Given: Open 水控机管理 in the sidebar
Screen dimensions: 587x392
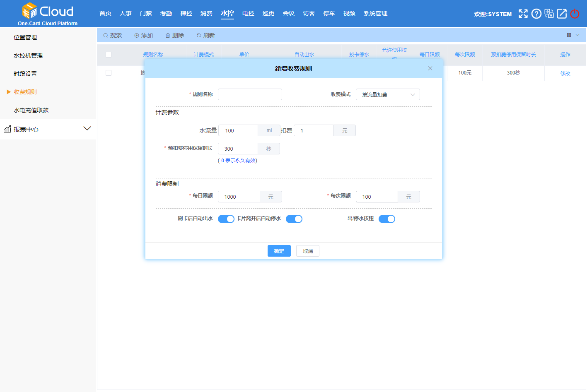Looking at the screenshot, I should 28,55.
